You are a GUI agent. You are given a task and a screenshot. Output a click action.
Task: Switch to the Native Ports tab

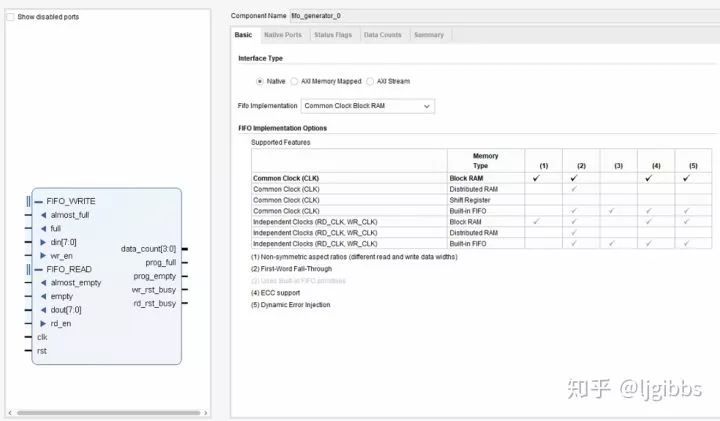(282, 35)
